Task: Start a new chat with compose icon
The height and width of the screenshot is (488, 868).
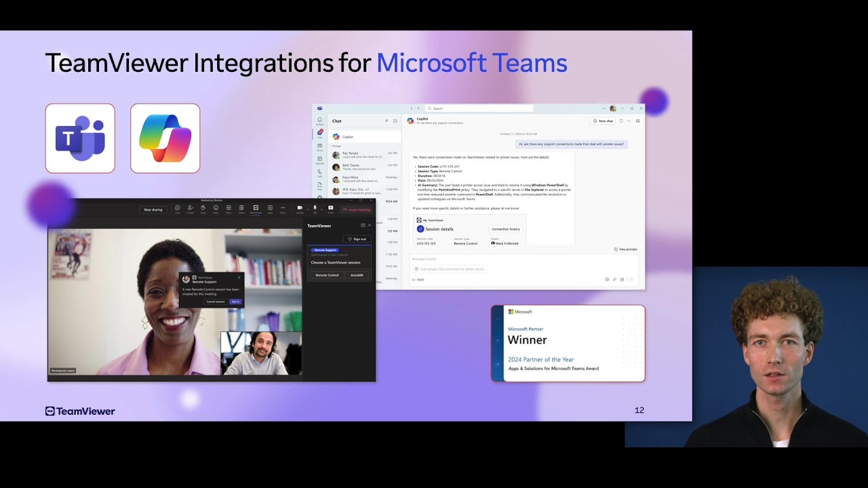Action: coord(395,121)
